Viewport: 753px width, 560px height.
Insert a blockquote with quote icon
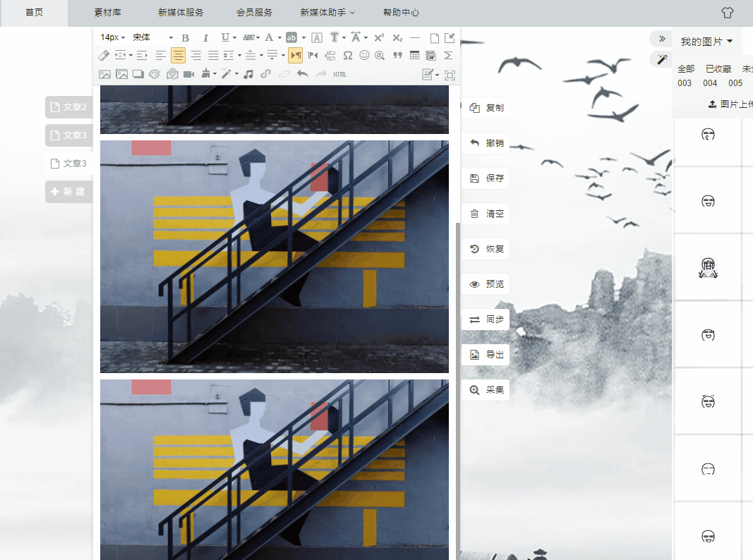tap(397, 56)
